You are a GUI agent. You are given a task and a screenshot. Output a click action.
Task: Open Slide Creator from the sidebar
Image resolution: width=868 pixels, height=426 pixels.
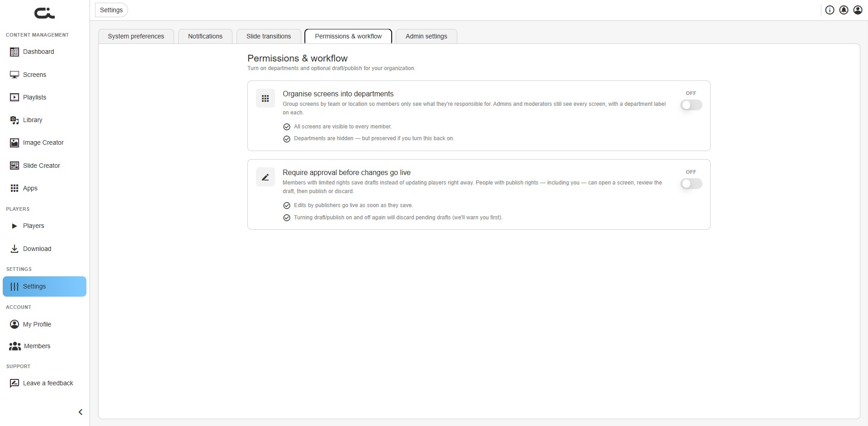[x=44, y=166]
